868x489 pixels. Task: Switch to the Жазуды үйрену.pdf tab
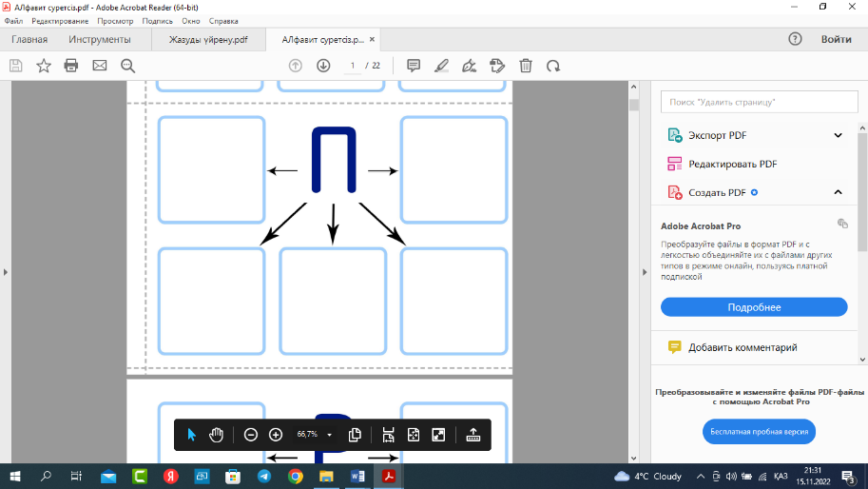tap(208, 40)
